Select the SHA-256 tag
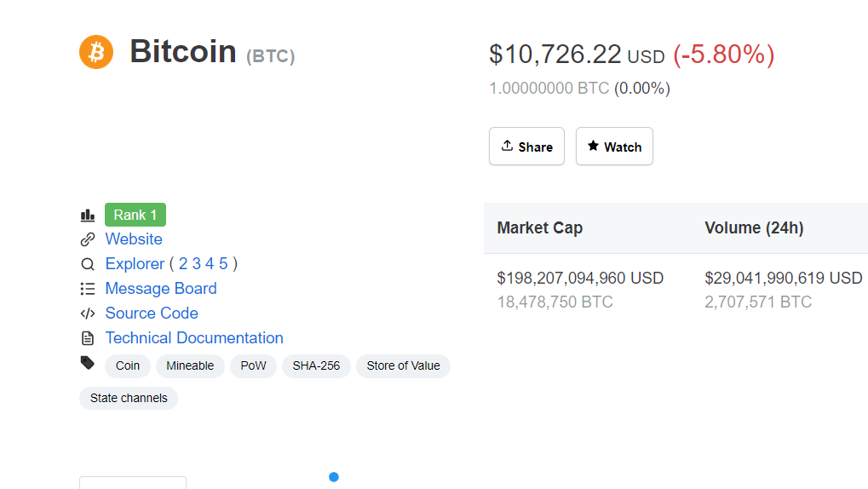Viewport: 868px width, 489px height. (x=316, y=366)
